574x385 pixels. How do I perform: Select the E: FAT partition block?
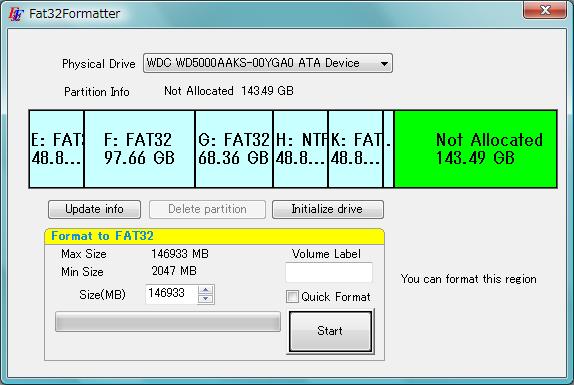(56, 149)
